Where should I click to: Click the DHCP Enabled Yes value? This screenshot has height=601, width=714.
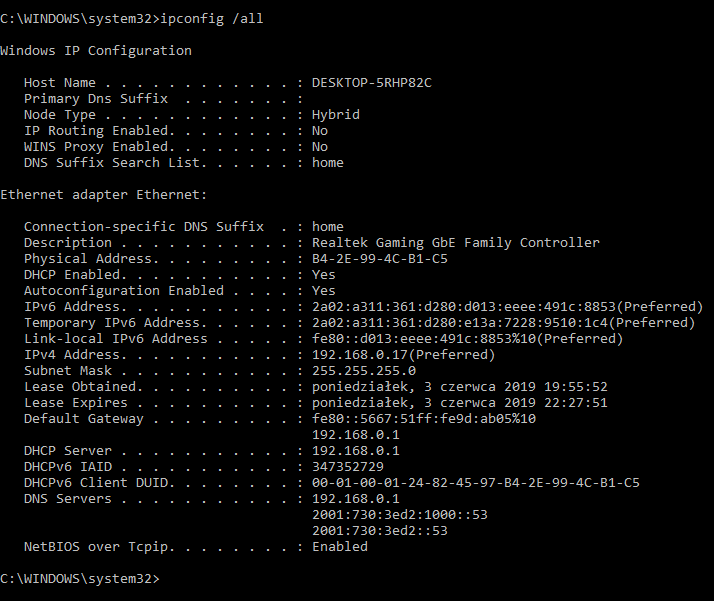[x=324, y=275]
